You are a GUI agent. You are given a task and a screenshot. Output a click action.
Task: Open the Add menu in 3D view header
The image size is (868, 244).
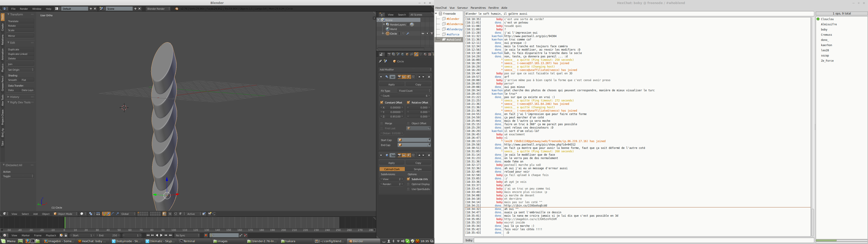click(x=35, y=214)
